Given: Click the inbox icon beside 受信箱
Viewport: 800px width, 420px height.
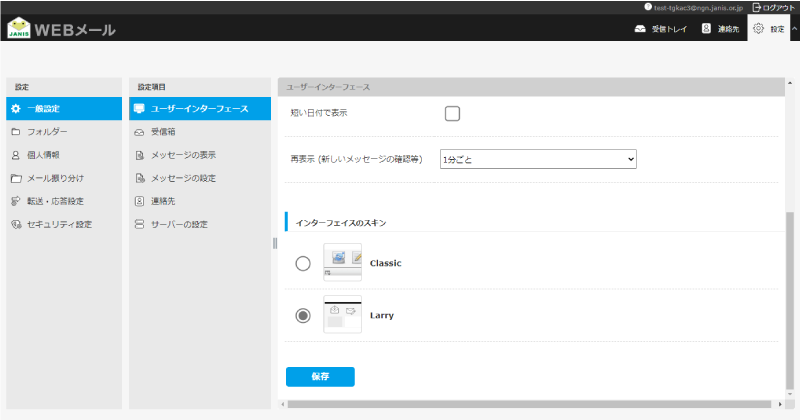Looking at the screenshot, I should coord(139,132).
